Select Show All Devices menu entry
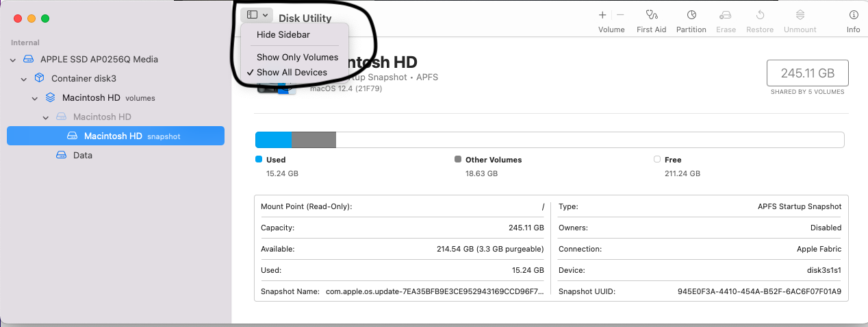Viewport: 868px width, 327px height. click(x=292, y=72)
